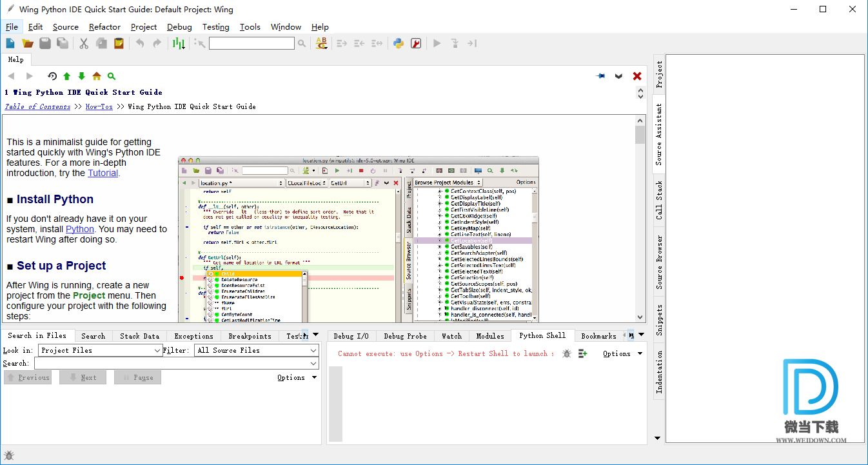Open side panel tab list arrow
The height and width of the screenshot is (465, 868).
point(658,438)
